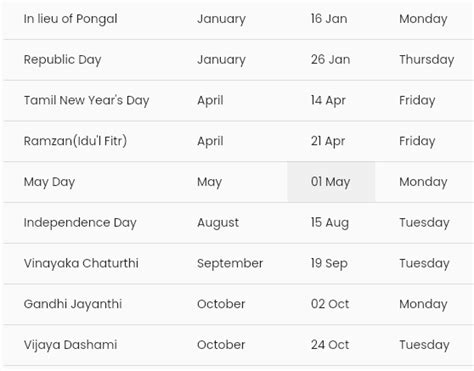Select the Ramzan(Idu'l Fitr) holiday name
Screen dimensions: 474x371
click(75, 141)
